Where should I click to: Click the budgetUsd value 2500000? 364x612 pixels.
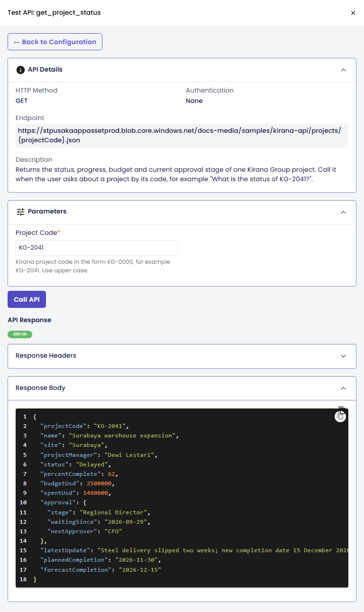tap(99, 483)
